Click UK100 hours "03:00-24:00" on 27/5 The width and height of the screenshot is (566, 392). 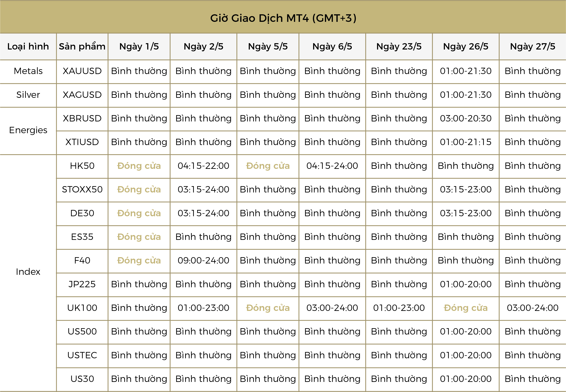533,308
